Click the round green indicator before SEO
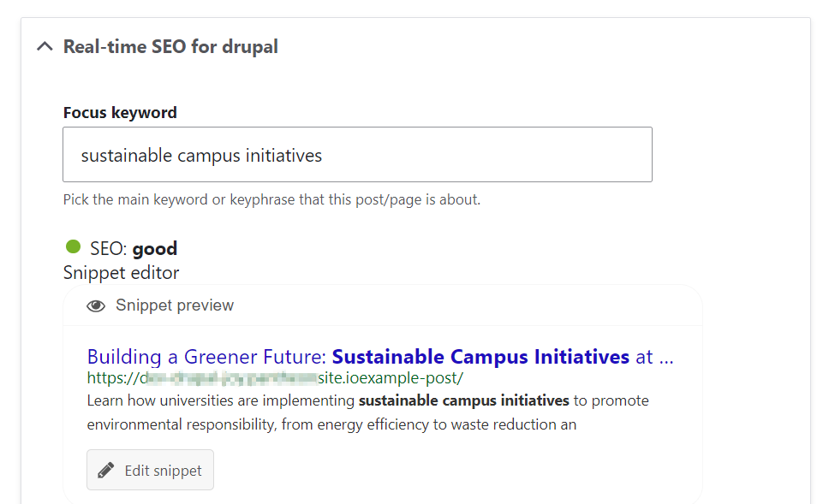Image resolution: width=835 pixels, height=504 pixels. 72,247
